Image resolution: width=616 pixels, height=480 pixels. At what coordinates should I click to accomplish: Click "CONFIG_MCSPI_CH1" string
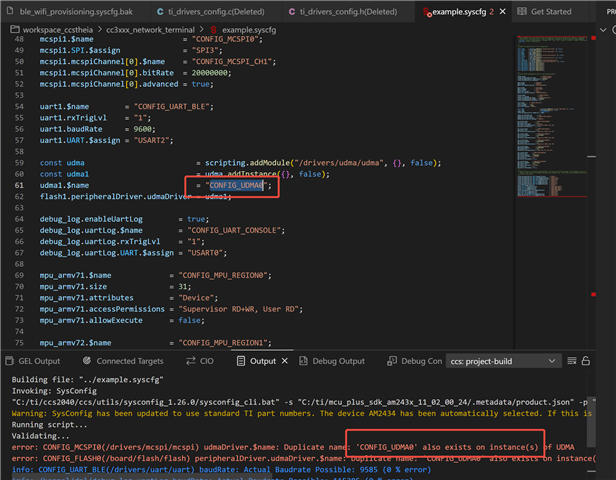click(x=232, y=61)
